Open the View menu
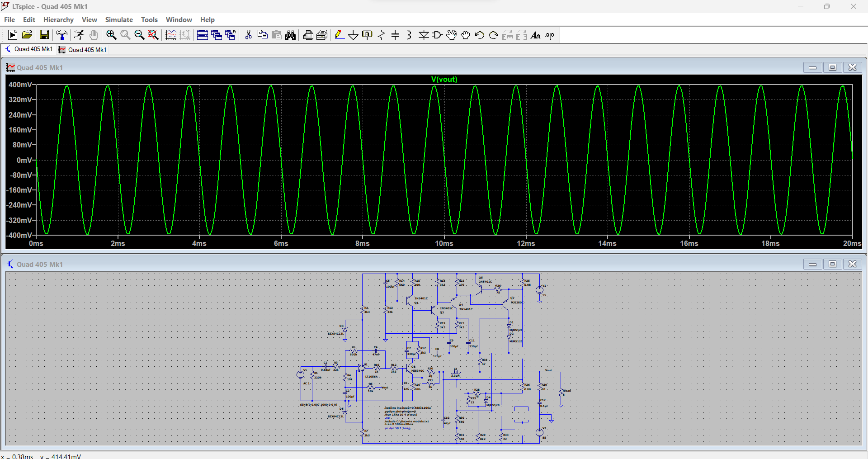 pyautogui.click(x=90, y=20)
